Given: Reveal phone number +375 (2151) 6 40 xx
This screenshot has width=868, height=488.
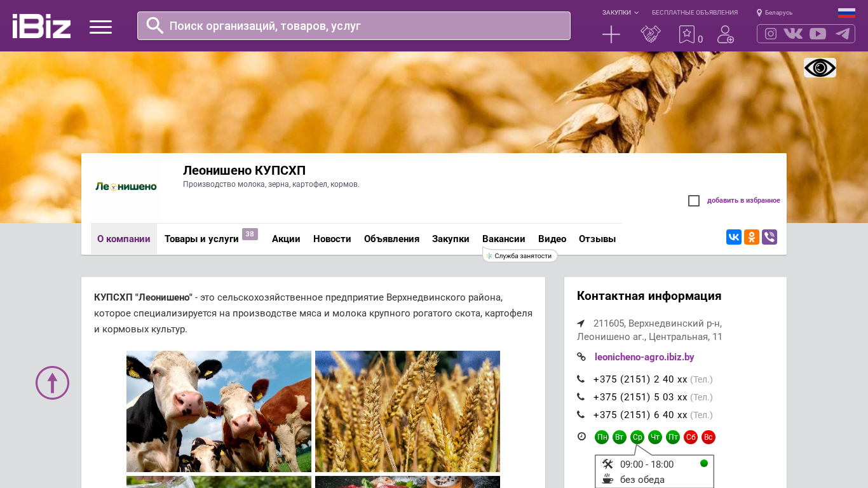Looking at the screenshot, I should 641,415.
